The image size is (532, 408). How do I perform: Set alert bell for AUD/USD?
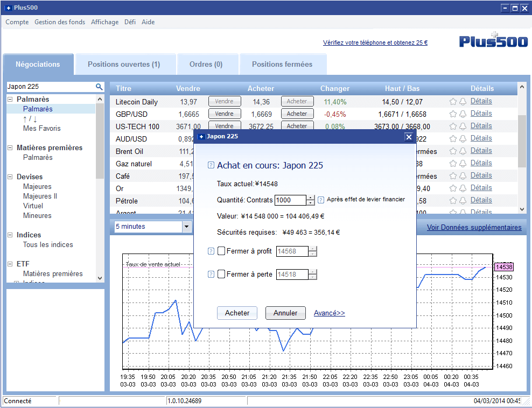tap(463, 139)
